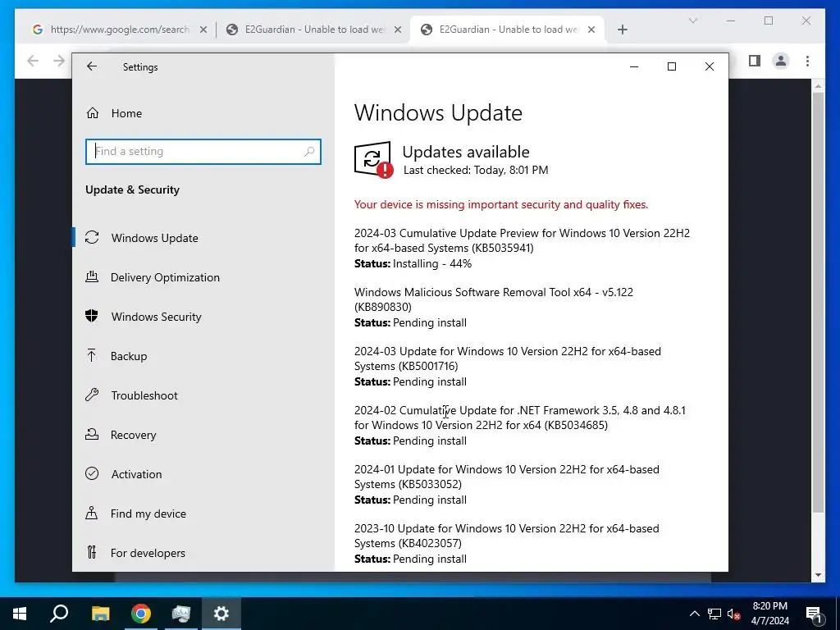Select Home in Settings sidebar

coord(126,113)
